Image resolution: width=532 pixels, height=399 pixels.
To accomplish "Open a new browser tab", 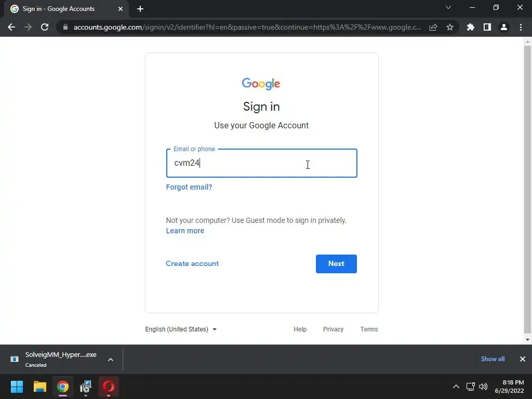I will [140, 9].
